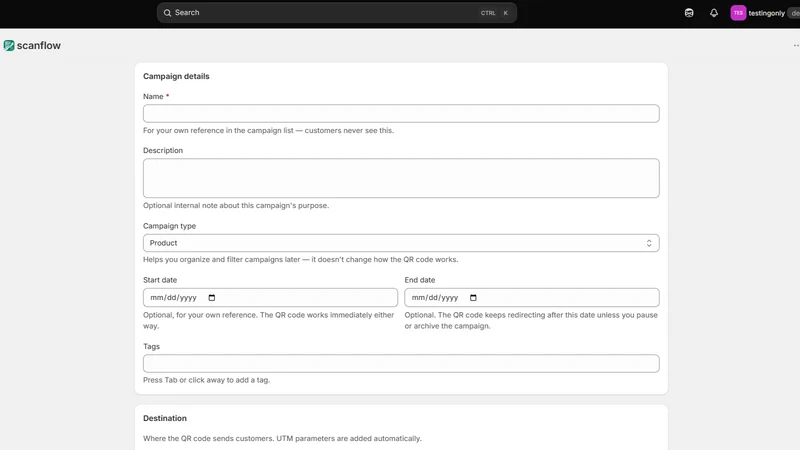Click the K shortcut key badge
800x450 pixels.
[x=506, y=13]
